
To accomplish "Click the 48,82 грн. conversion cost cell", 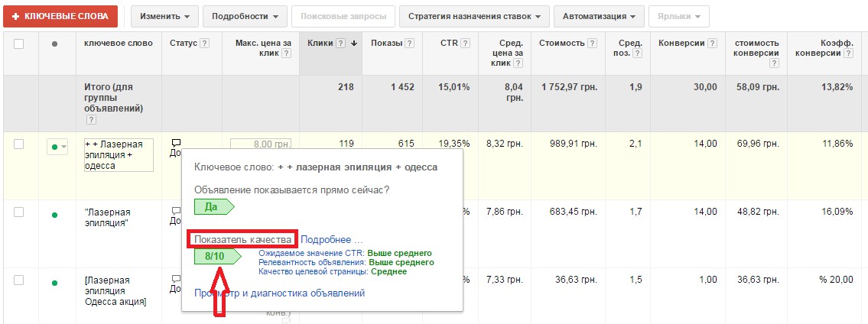I will pyautogui.click(x=759, y=211).
